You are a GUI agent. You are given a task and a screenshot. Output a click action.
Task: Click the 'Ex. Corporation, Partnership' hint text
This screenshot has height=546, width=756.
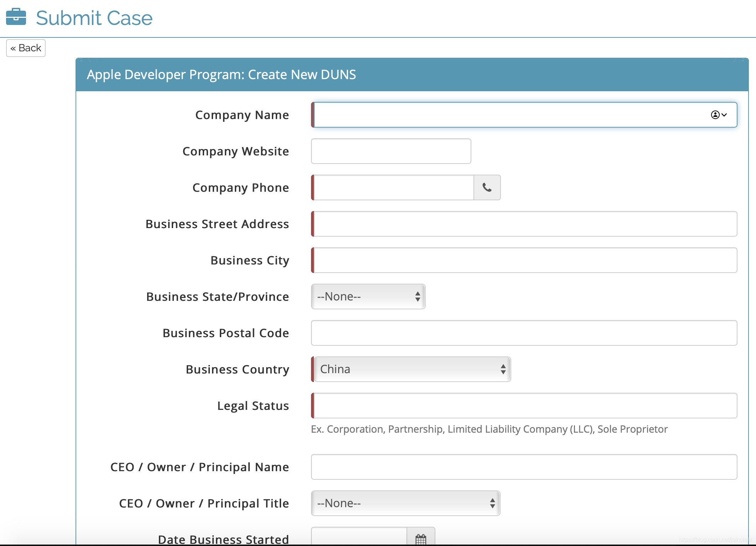pyautogui.click(x=489, y=429)
